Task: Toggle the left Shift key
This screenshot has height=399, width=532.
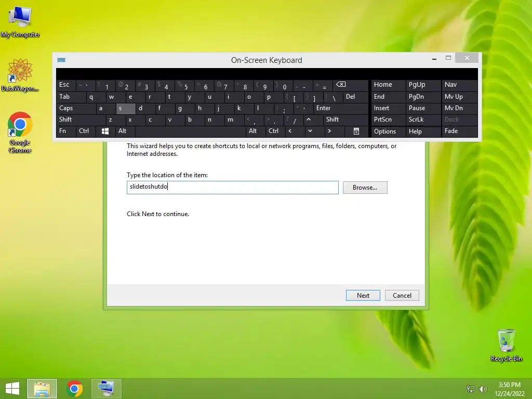Action: click(81, 120)
